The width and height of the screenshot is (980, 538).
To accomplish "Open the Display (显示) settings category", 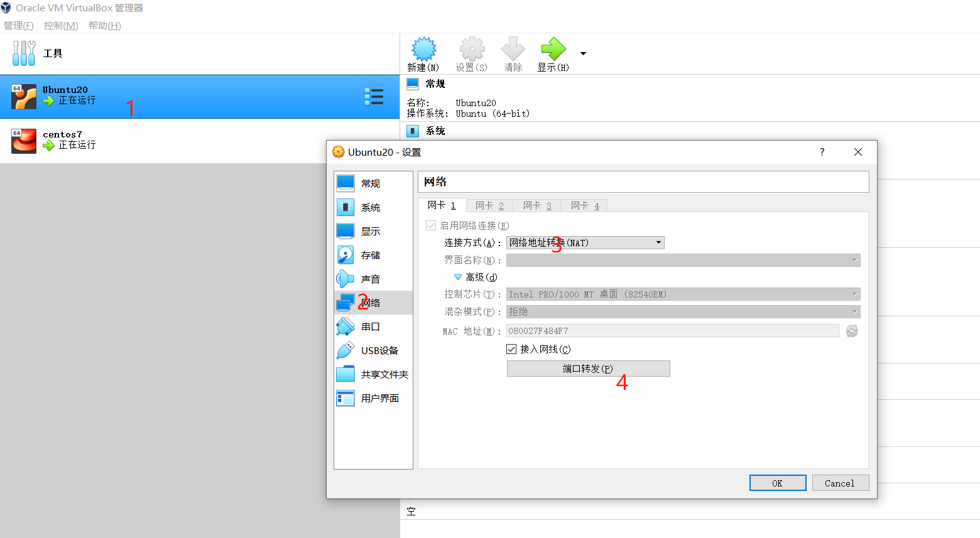I will [373, 231].
